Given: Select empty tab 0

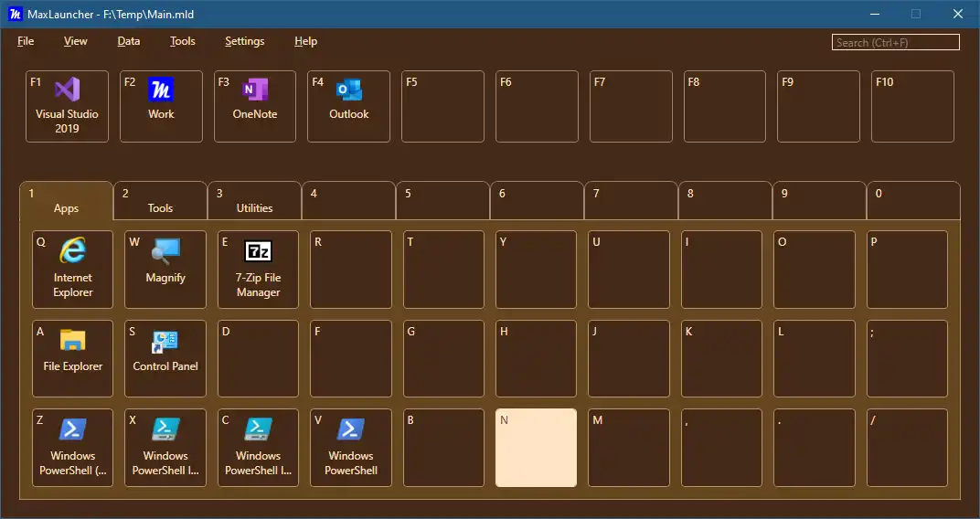Looking at the screenshot, I should point(914,200).
